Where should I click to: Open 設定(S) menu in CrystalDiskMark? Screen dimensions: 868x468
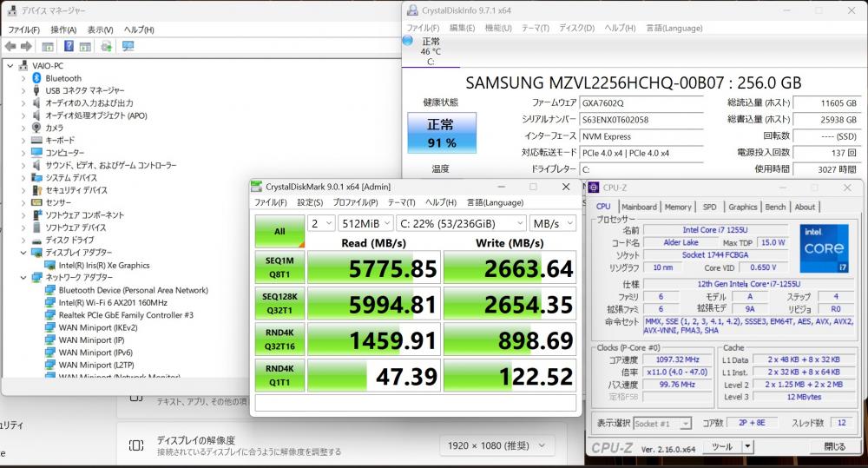point(310,202)
